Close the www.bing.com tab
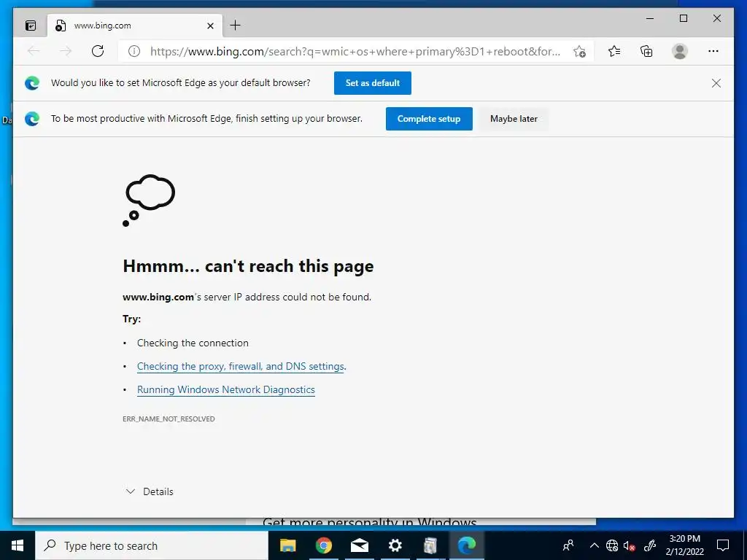This screenshot has width=747, height=560. [210, 26]
